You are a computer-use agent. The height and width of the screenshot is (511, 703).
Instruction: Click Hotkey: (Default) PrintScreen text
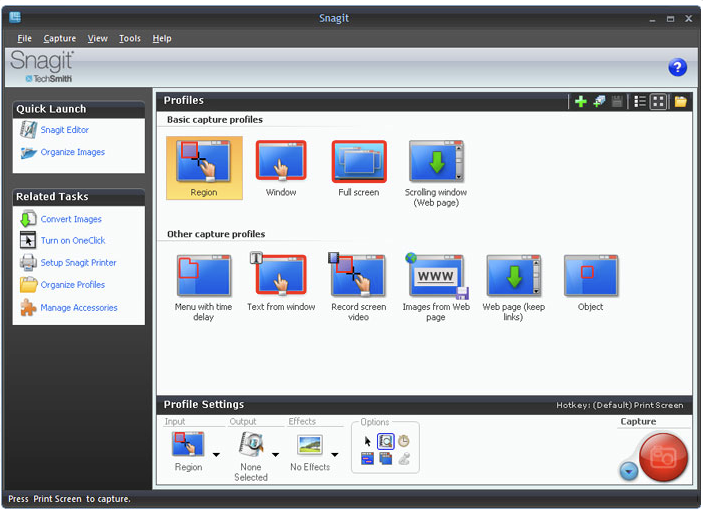tap(620, 405)
